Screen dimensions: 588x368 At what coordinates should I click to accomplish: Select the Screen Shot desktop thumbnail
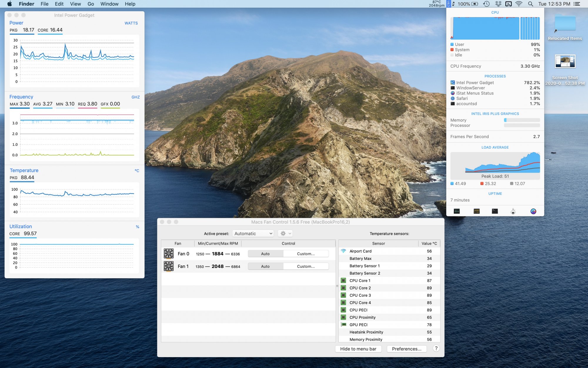pos(565,62)
